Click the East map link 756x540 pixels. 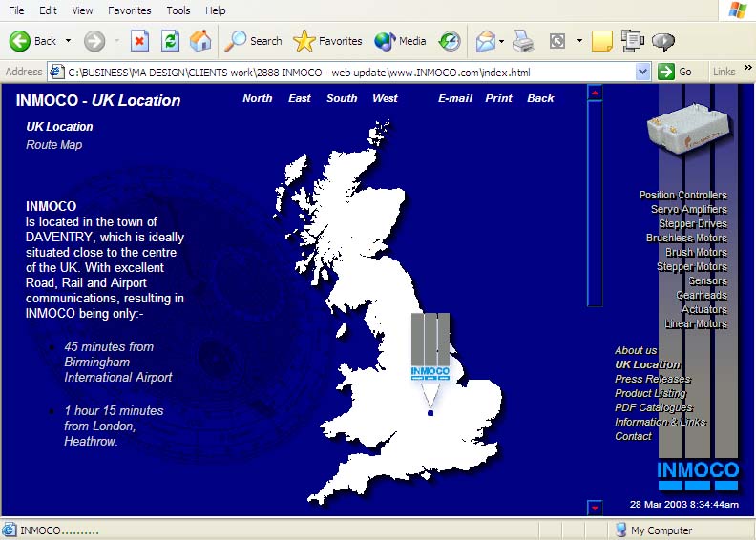pos(300,98)
